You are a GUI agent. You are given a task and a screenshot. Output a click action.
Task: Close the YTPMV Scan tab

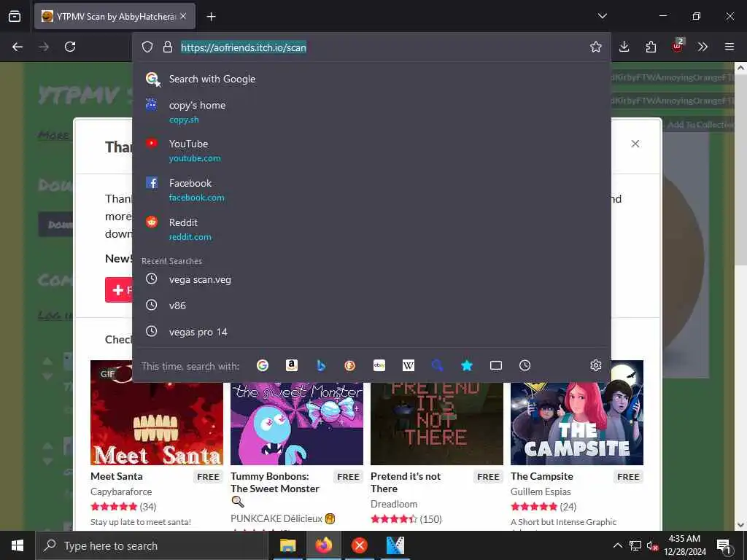183,16
